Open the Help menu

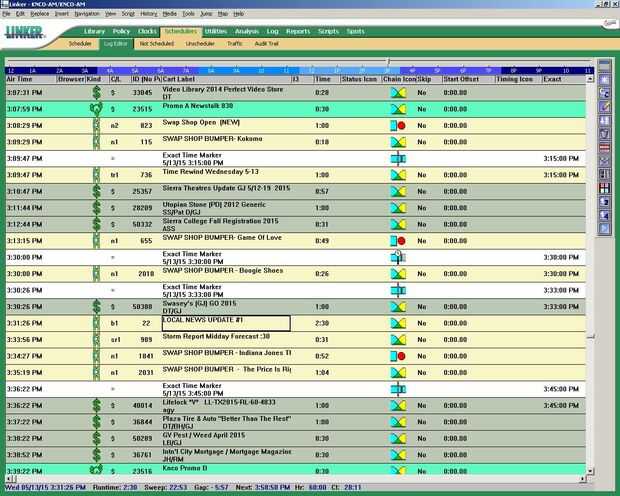point(238,14)
